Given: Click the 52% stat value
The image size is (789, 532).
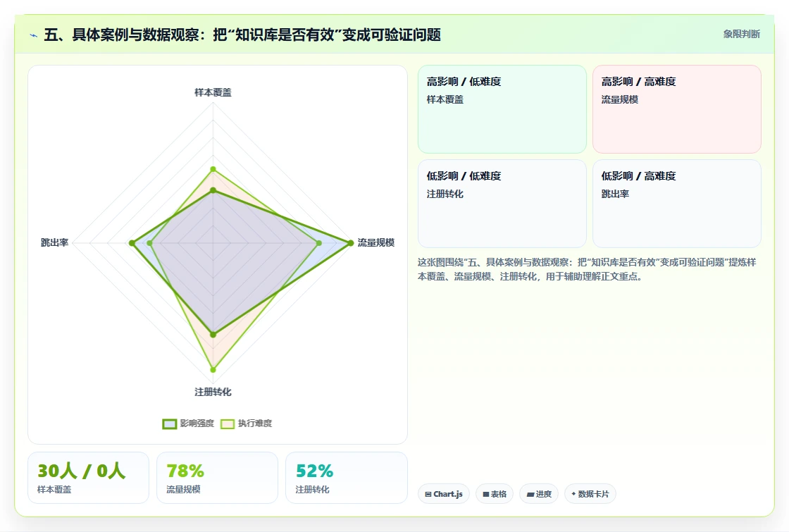Looking at the screenshot, I should [314, 471].
